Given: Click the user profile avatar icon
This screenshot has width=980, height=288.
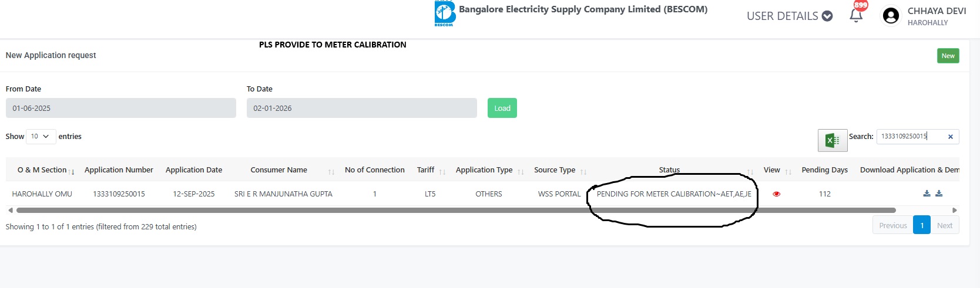Looking at the screenshot, I should [891, 16].
